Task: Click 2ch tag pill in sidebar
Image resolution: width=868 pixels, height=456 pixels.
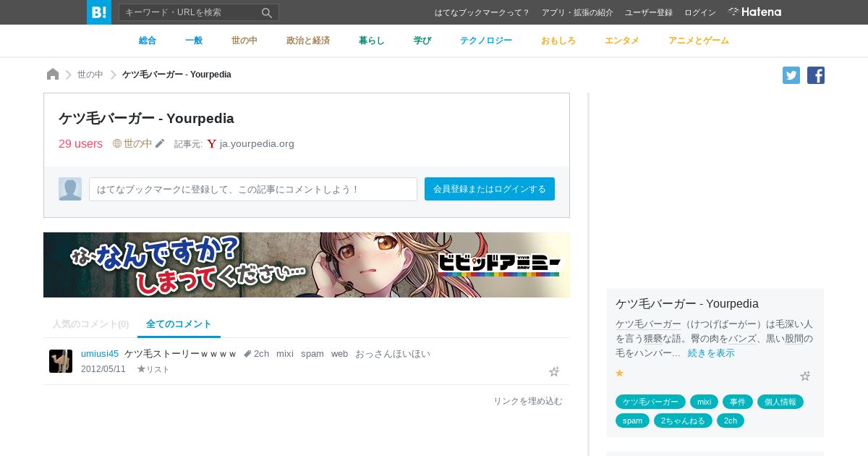Action: [731, 421]
